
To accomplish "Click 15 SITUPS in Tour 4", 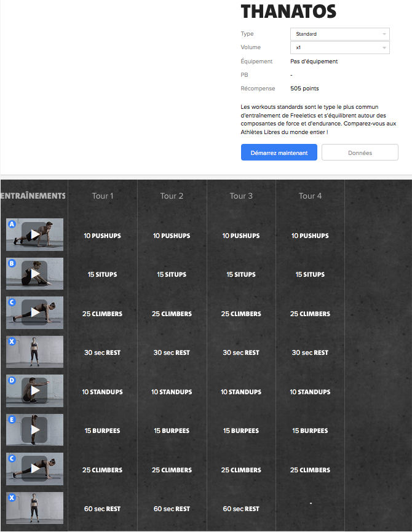I will 311,274.
